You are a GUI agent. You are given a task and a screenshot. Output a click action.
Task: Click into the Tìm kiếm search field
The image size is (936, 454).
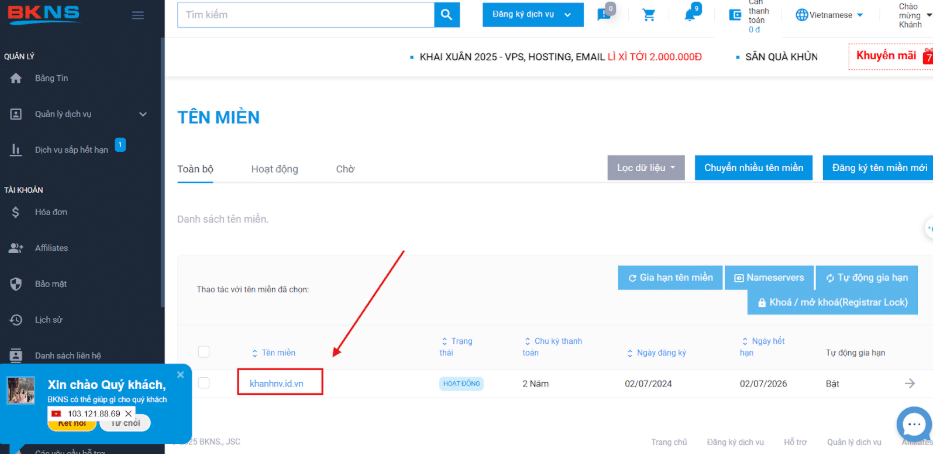(306, 15)
